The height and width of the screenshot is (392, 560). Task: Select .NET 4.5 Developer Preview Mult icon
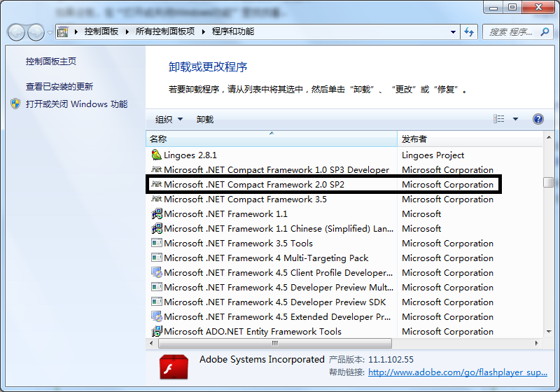point(156,287)
